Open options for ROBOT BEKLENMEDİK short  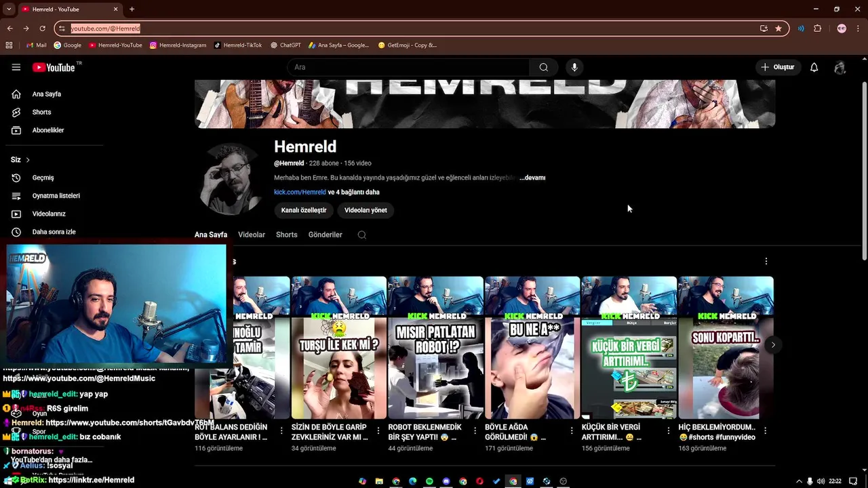click(x=475, y=430)
